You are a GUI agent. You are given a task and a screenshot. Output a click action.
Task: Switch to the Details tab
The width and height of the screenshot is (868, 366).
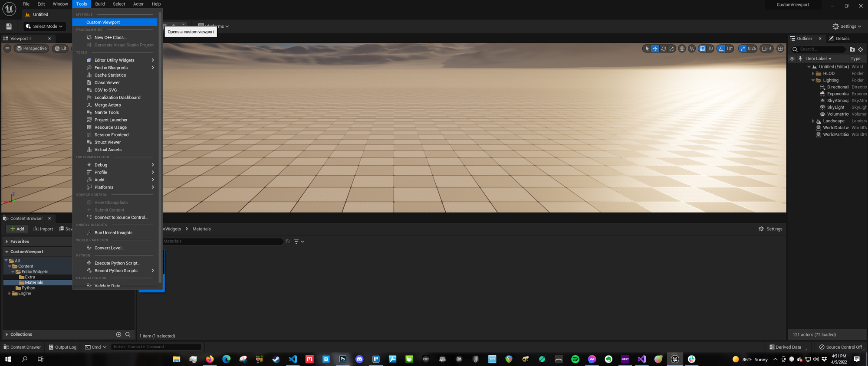click(x=839, y=39)
